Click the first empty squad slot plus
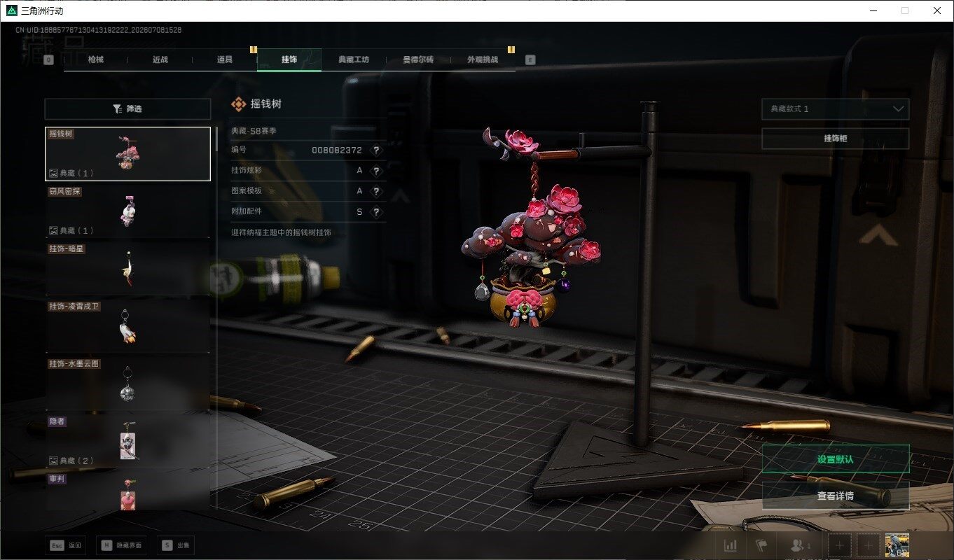 [x=840, y=545]
